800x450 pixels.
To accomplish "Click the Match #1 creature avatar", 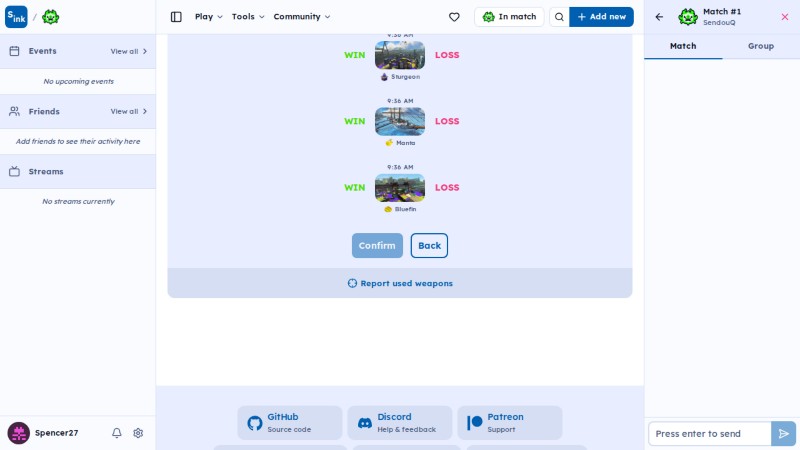I will pos(688,17).
